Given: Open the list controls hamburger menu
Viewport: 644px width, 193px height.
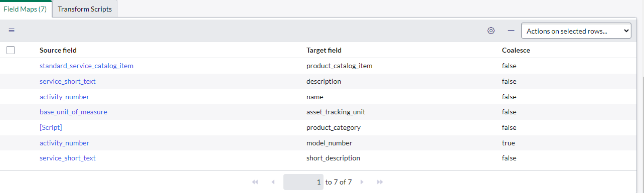Looking at the screenshot, I should point(12,31).
